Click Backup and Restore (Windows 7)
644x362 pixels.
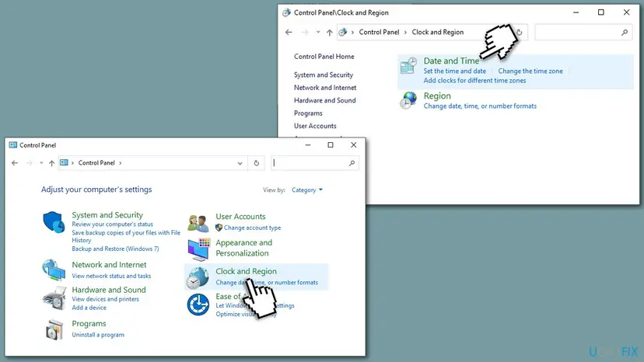[x=115, y=249]
